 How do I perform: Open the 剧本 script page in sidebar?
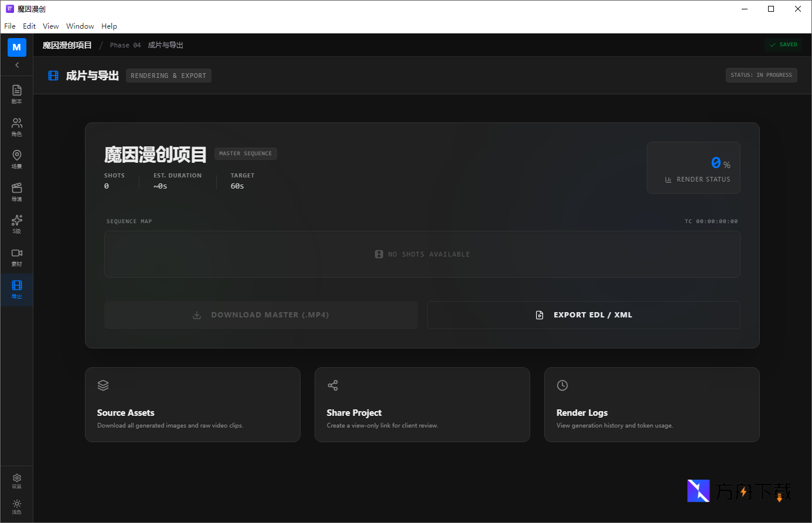[16, 93]
